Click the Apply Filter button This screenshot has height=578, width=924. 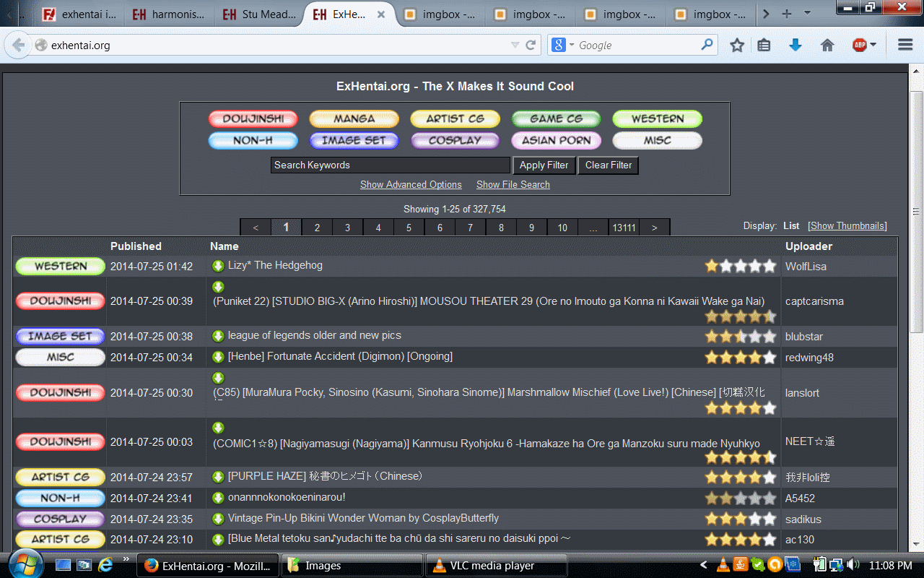(544, 165)
